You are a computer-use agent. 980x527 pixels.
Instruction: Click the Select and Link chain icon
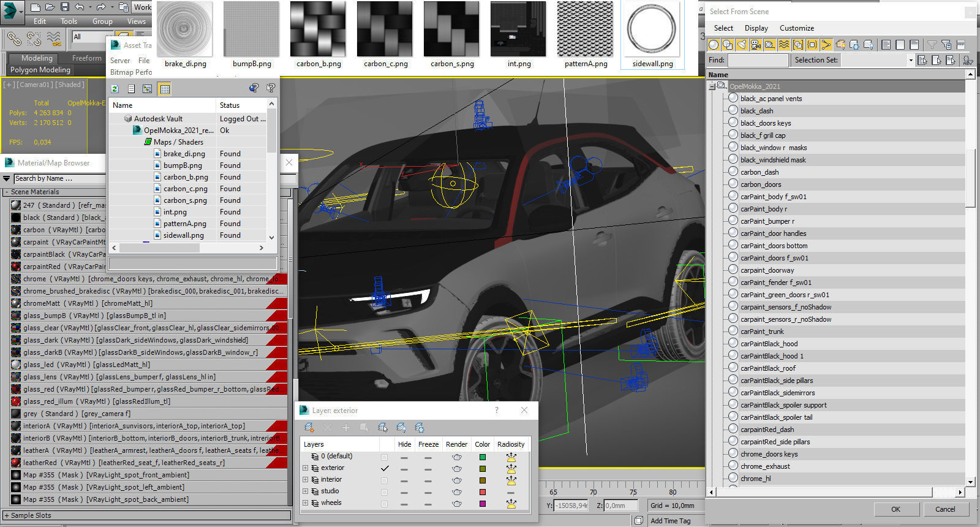point(14,39)
